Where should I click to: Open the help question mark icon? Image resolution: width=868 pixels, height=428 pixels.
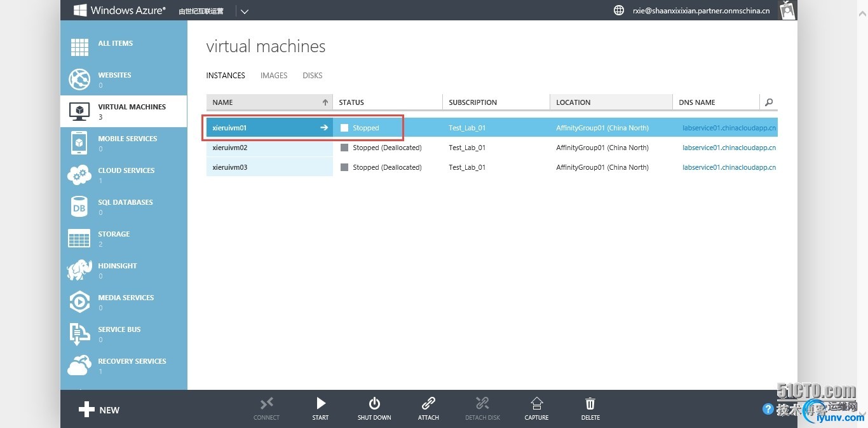[x=768, y=409]
